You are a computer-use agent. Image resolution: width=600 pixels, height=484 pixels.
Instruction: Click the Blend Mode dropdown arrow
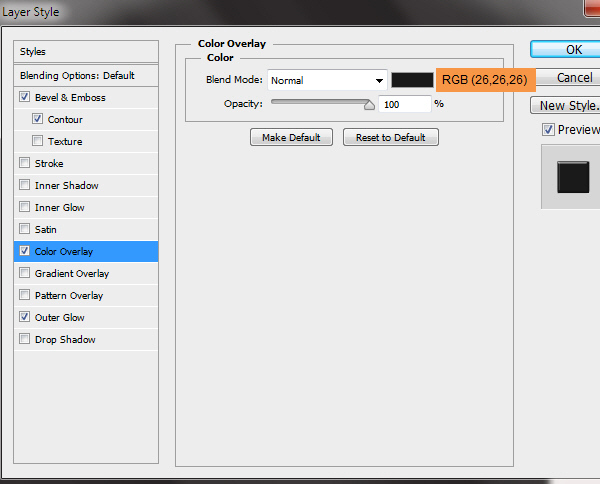pos(379,81)
